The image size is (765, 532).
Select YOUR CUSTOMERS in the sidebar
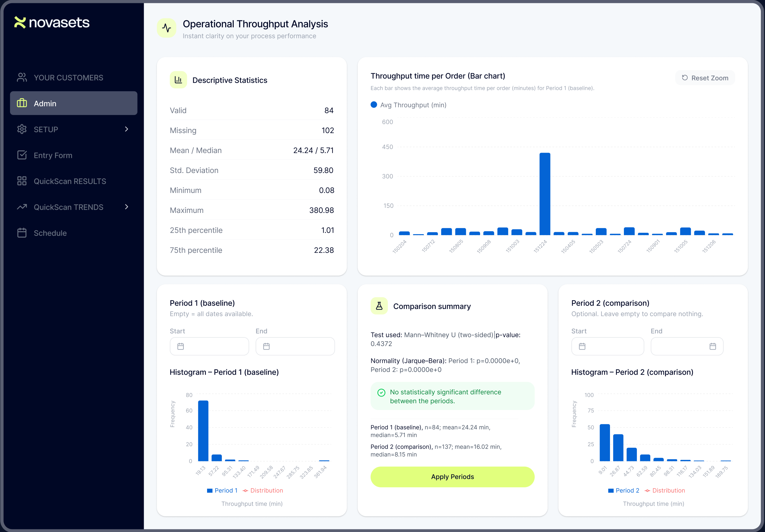pyautogui.click(x=68, y=77)
